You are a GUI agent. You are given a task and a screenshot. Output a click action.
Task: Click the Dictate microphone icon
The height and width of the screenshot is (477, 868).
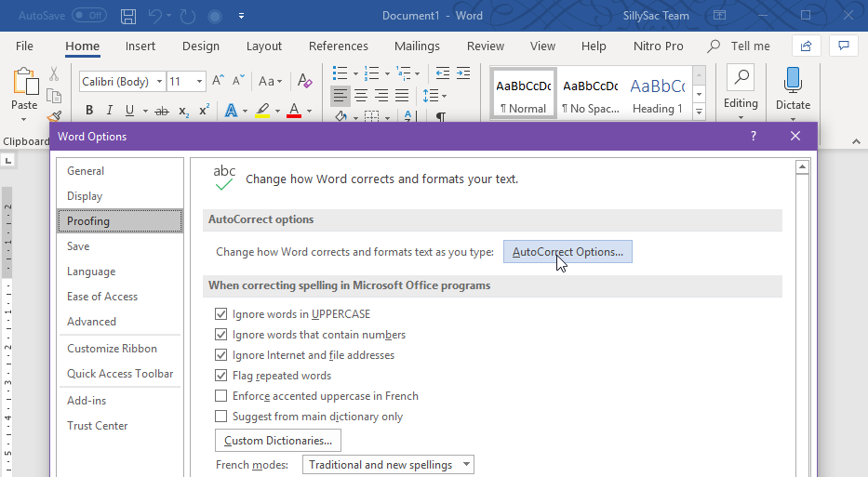(793, 82)
